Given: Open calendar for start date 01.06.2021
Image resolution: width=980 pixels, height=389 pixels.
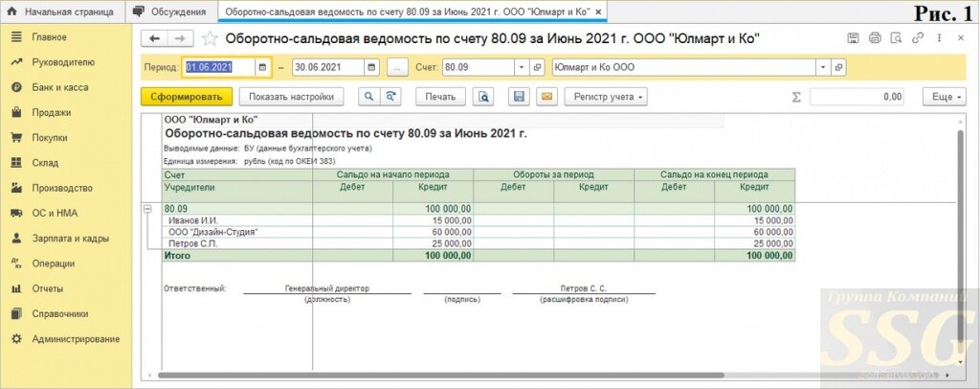Looking at the screenshot, I should (x=263, y=67).
